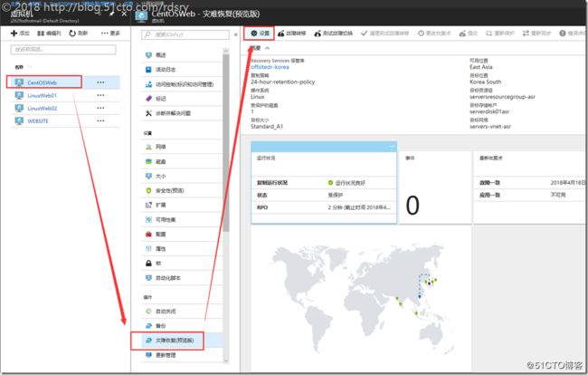Close the virtual machines blade

(x=124, y=14)
